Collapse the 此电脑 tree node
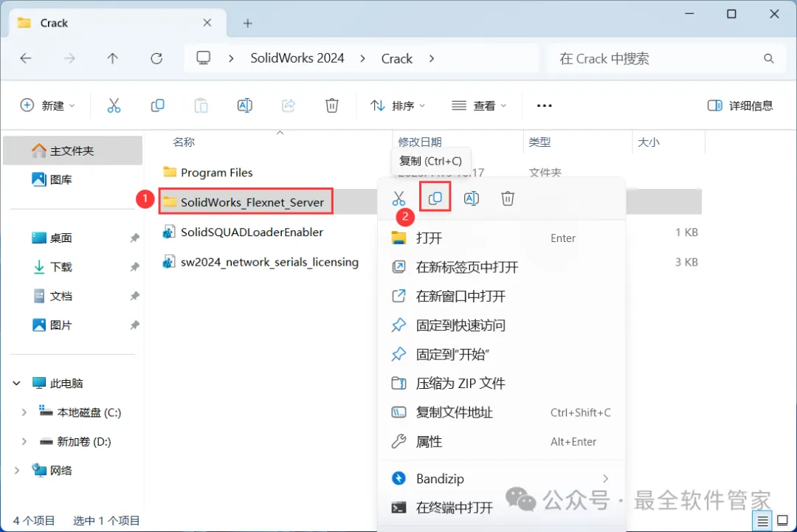 16,383
